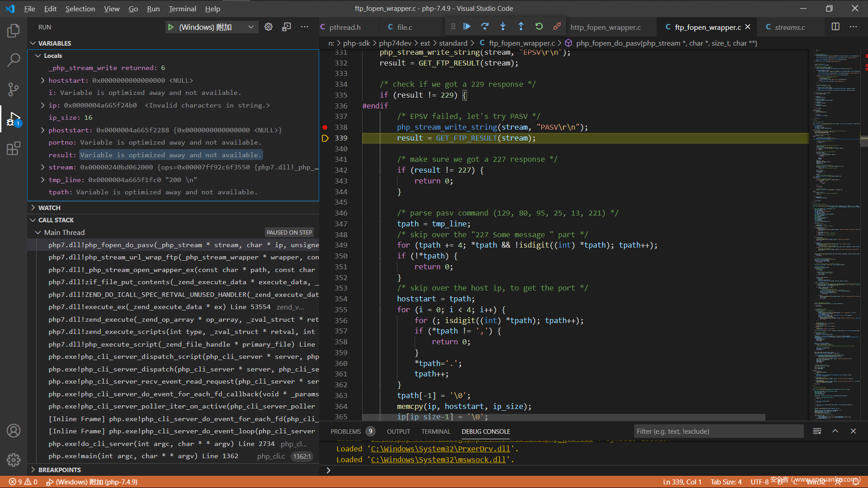
Task: Click the Step Over debug icon
Action: point(485,27)
